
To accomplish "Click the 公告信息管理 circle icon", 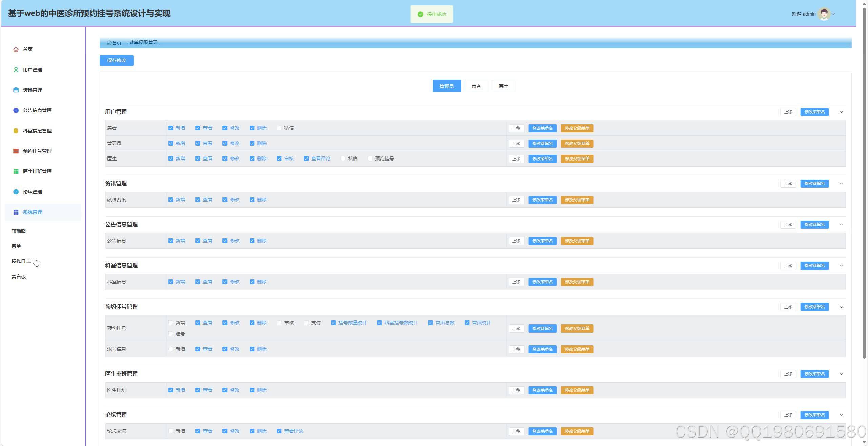I will tap(16, 110).
